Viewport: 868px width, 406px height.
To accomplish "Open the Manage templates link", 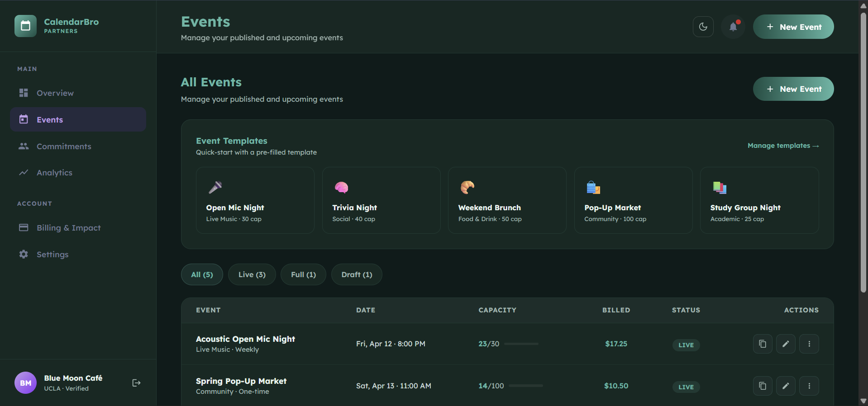I will (x=783, y=146).
